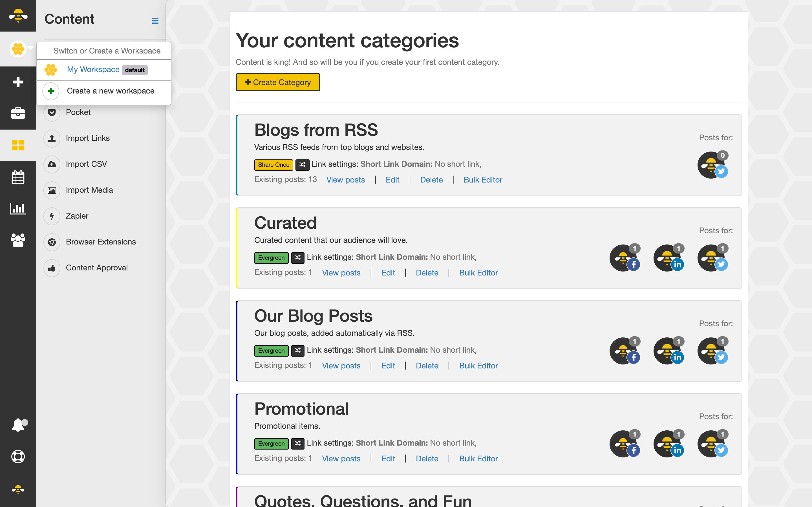Toggle shuffle icon on Curated category
This screenshot has height=507, width=812.
tap(297, 257)
